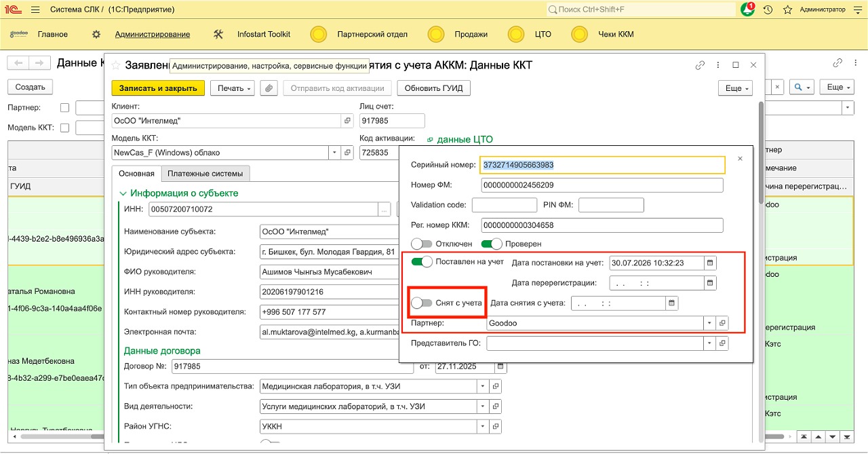Click the PIN ФМ input field
Image resolution: width=868 pixels, height=454 pixels.
(x=611, y=205)
